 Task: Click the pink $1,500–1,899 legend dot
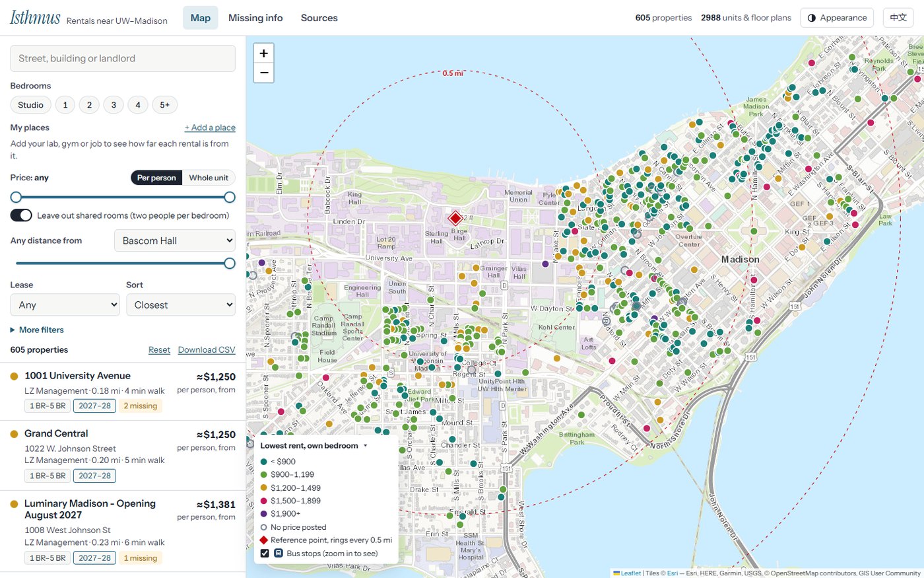tap(264, 501)
